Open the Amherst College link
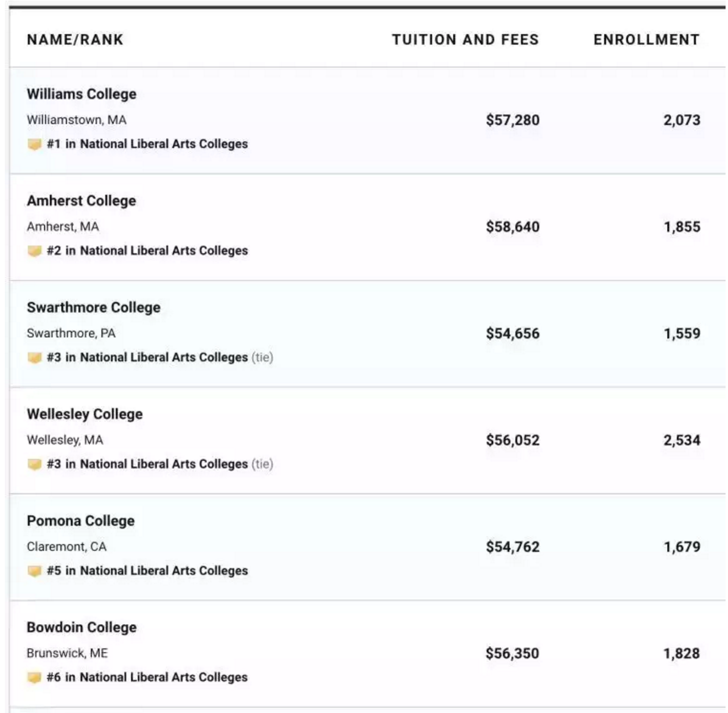The height and width of the screenshot is (713, 728). point(82,201)
